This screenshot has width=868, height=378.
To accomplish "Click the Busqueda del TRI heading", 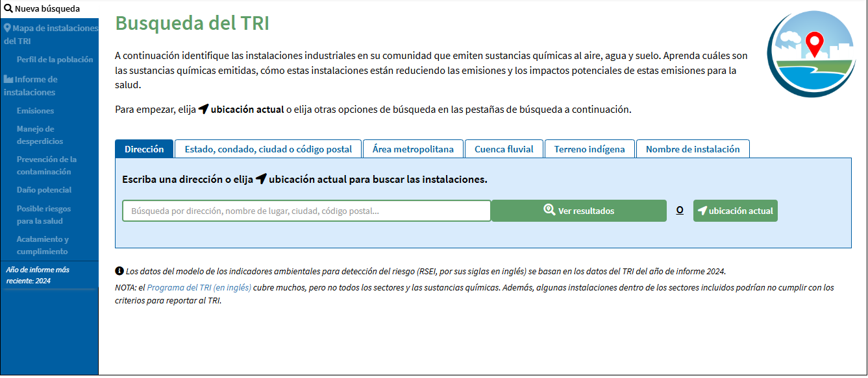I will pos(192,23).
